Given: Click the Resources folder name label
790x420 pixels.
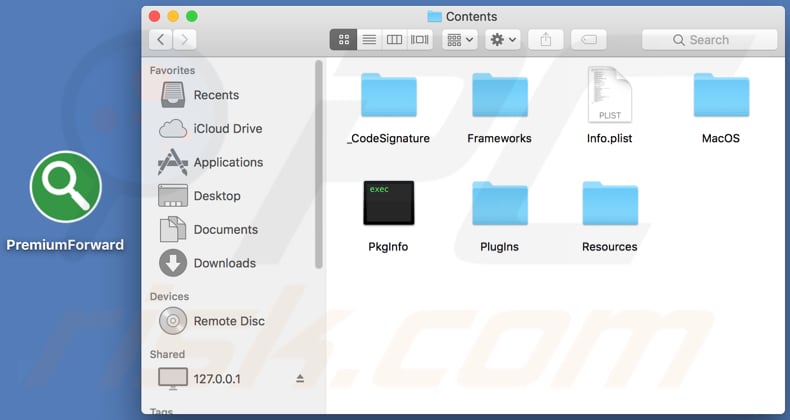Looking at the screenshot, I should [x=610, y=247].
